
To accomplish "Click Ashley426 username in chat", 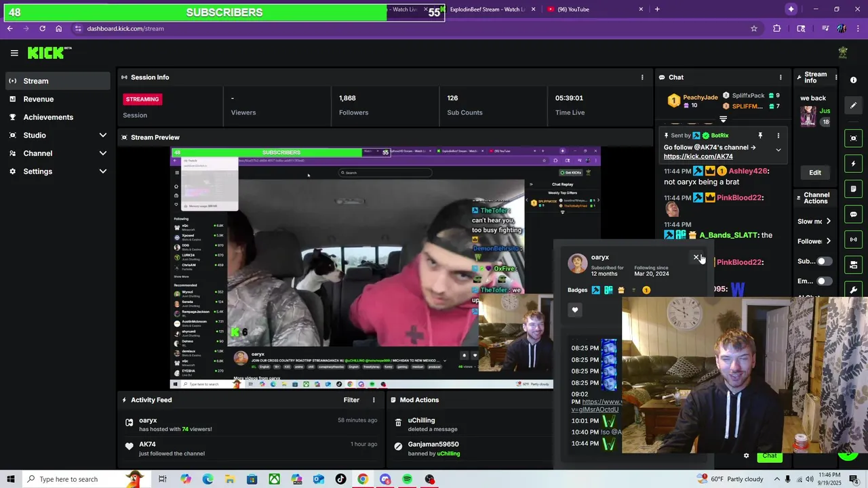I will click(748, 171).
